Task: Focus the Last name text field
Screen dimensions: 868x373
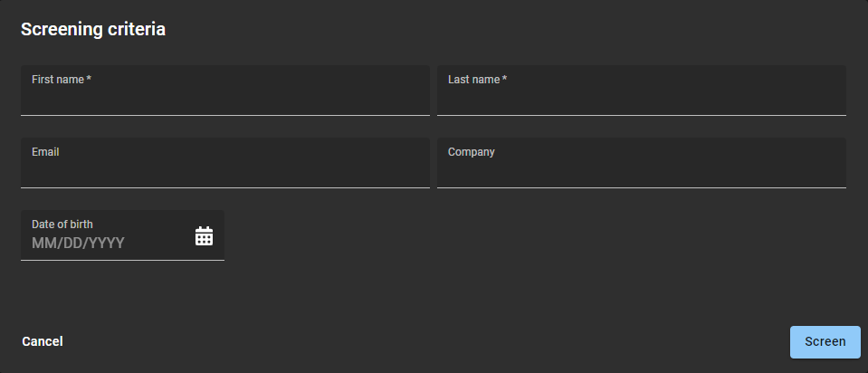Action: tap(641, 98)
